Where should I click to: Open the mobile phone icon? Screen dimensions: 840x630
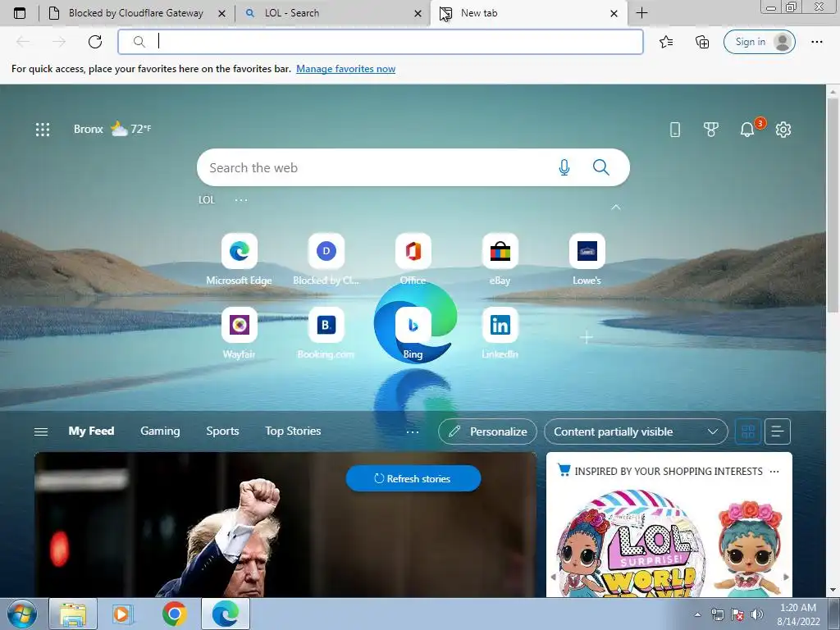pyautogui.click(x=675, y=129)
